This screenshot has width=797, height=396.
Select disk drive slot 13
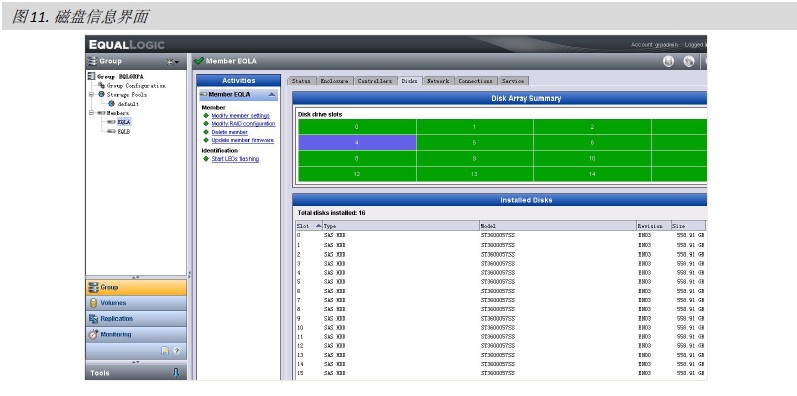pos(474,174)
